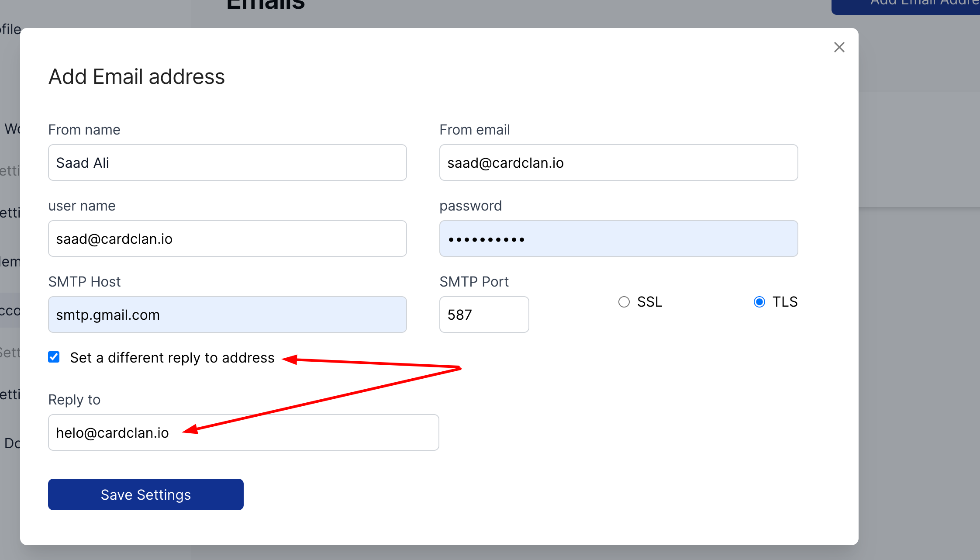
Task: Click the From name field containing Saad Ali
Action: click(227, 162)
